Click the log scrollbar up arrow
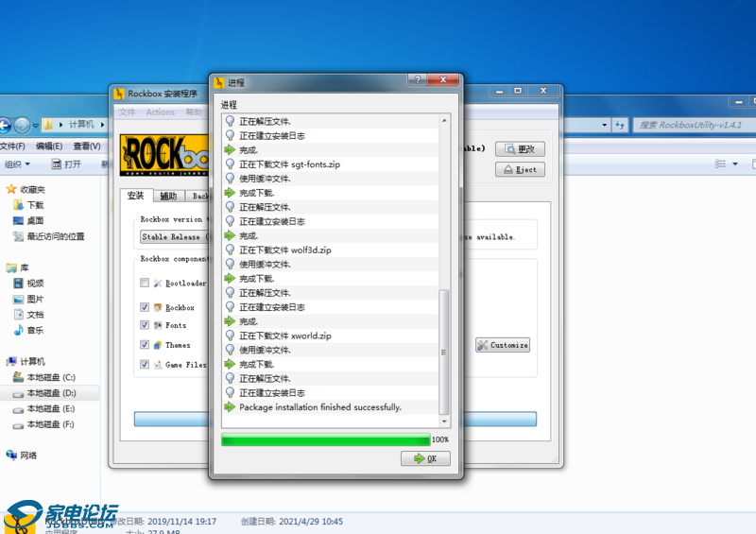Image resolution: width=756 pixels, height=534 pixels. point(444,120)
